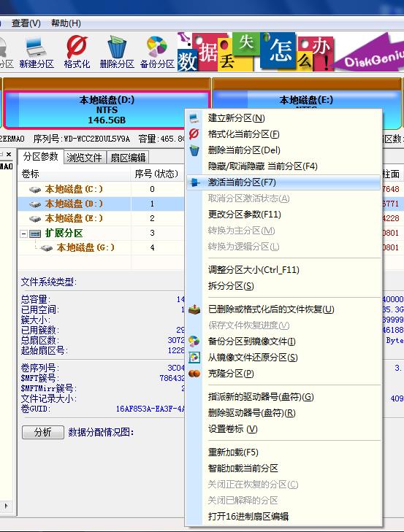Screen dimensions: 404x532
Task: Open the 帮助(H) menu
Action: [x=66, y=23]
